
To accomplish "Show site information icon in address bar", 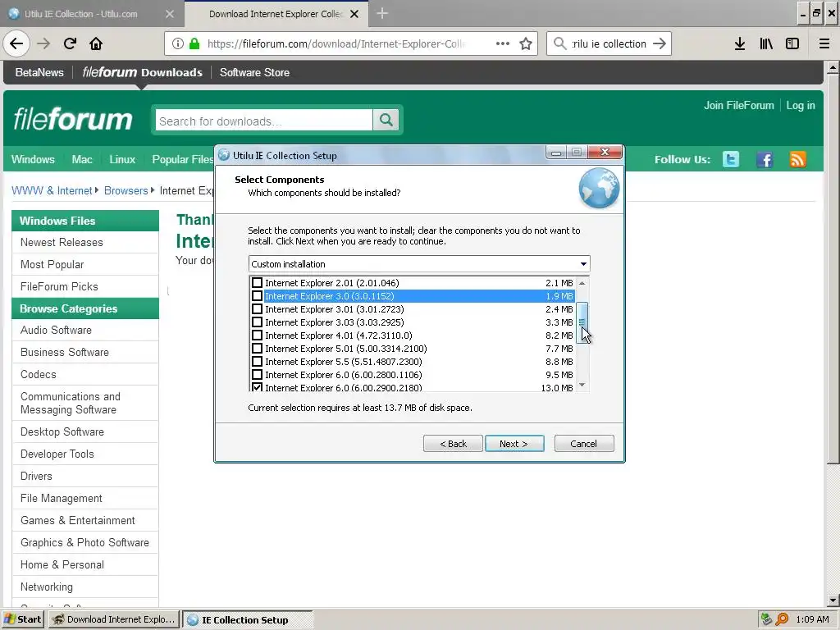I will point(178,44).
